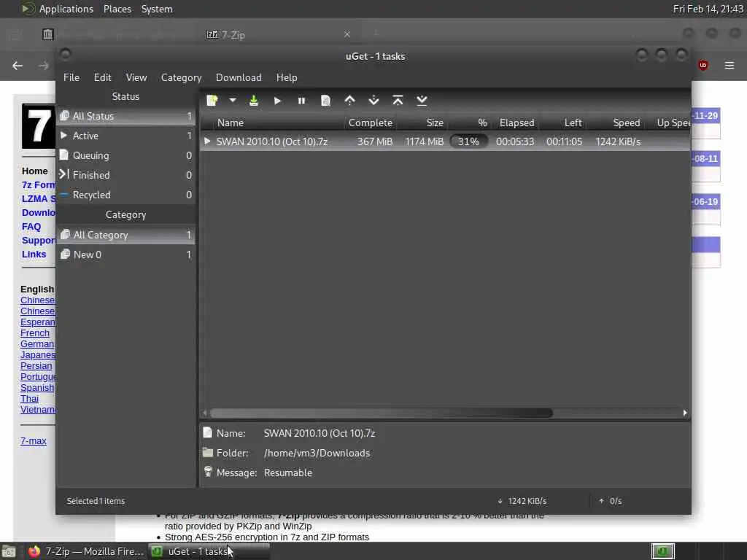Open the System menu in top panel
This screenshot has height=560, width=747.
[x=157, y=9]
